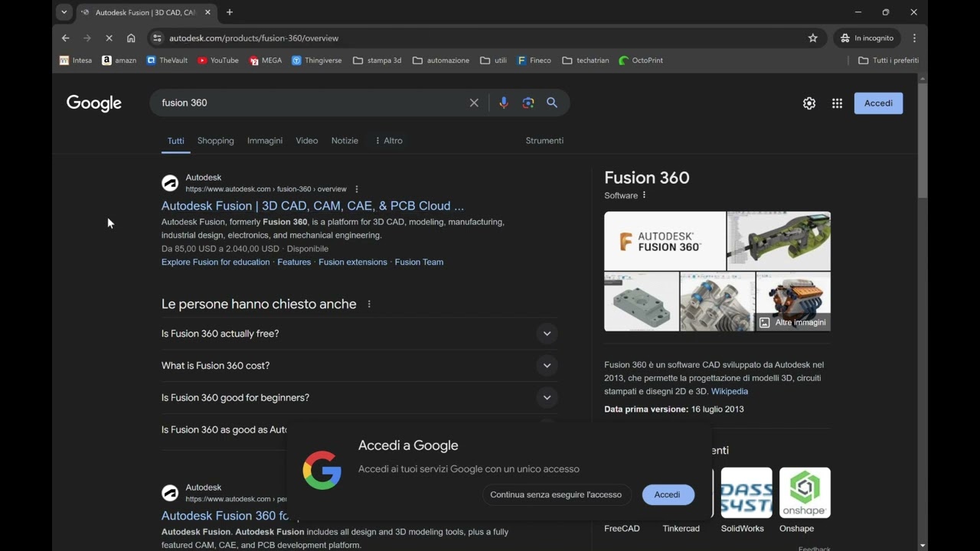The width and height of the screenshot is (980, 551).
Task: Open the Autodesk Fusion 360 second result
Action: (x=226, y=516)
